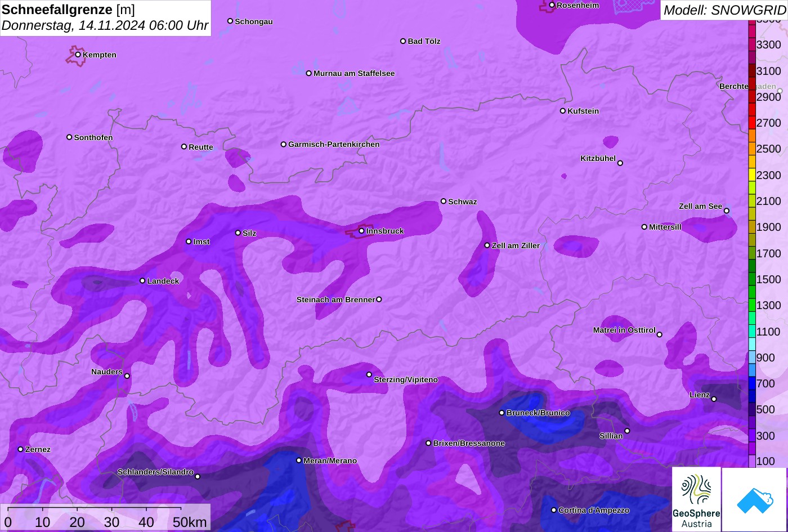
Task: Pick the Lienz city marker
Action: point(714,399)
